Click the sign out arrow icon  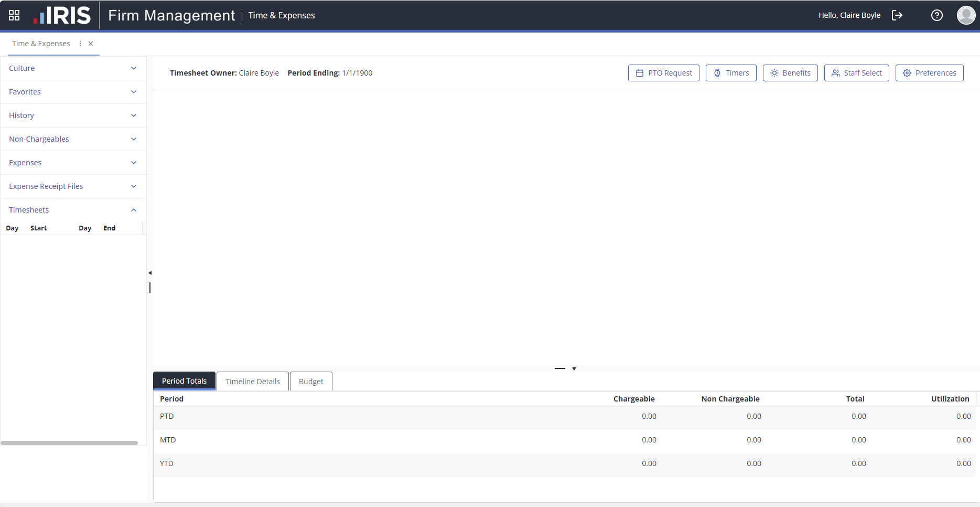click(x=897, y=15)
